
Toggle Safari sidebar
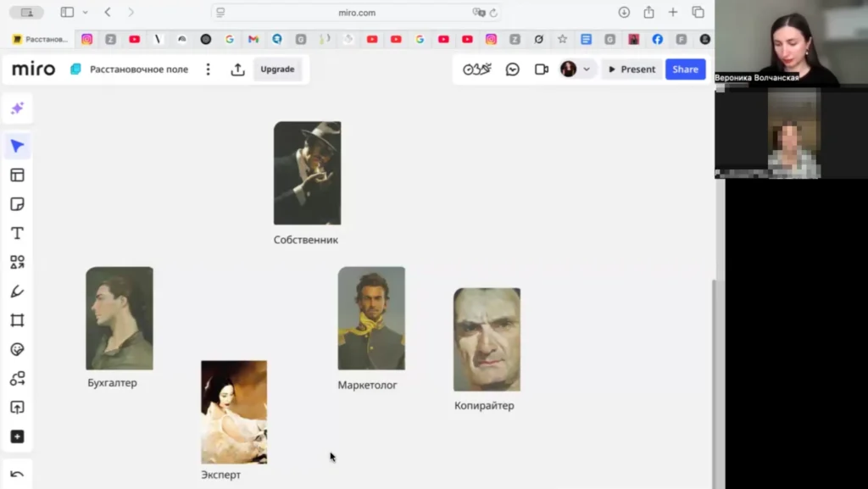pyautogui.click(x=67, y=12)
